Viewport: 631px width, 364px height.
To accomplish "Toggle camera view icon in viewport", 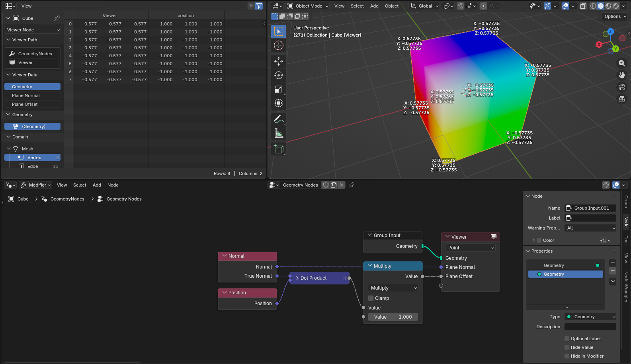I will pos(621,87).
